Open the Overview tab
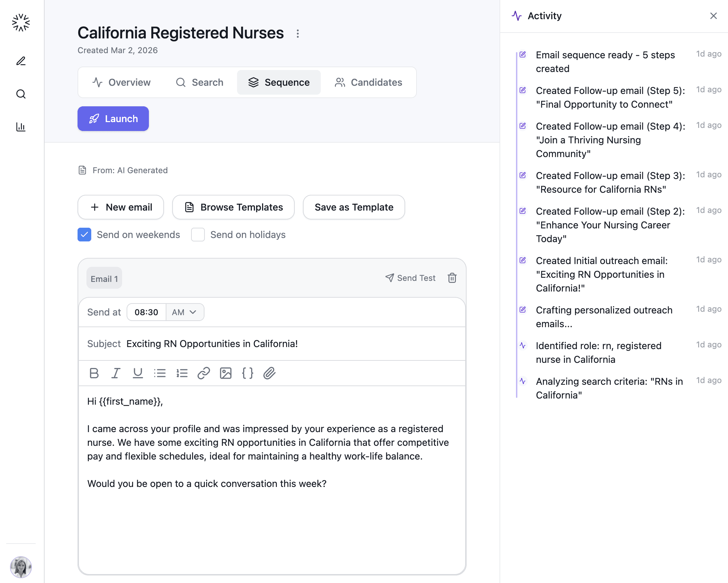The image size is (728, 583). tap(121, 82)
